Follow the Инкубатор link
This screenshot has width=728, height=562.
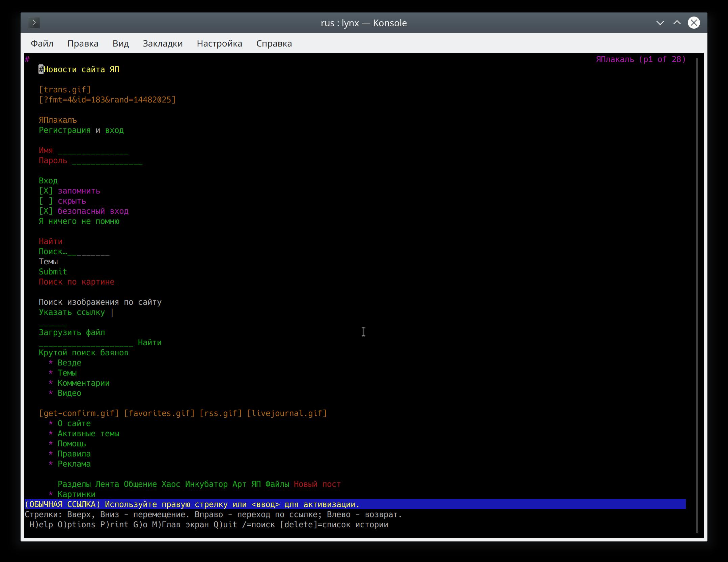[x=206, y=484]
